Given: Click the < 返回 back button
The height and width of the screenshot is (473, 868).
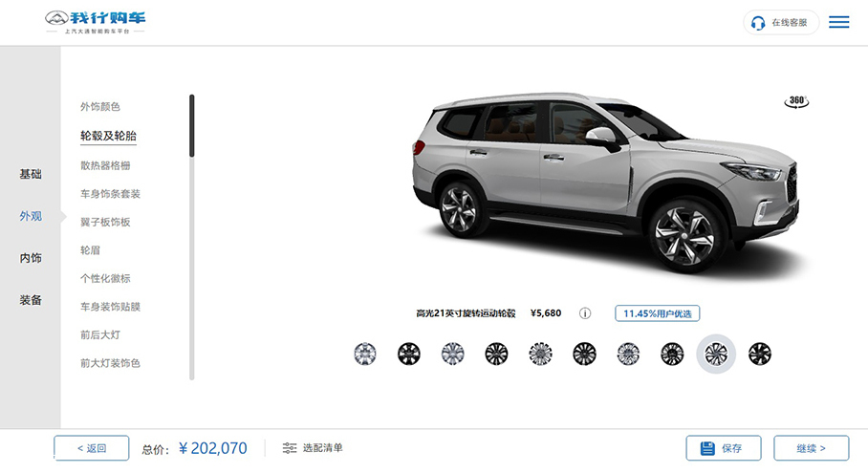Looking at the screenshot, I should tap(92, 448).
